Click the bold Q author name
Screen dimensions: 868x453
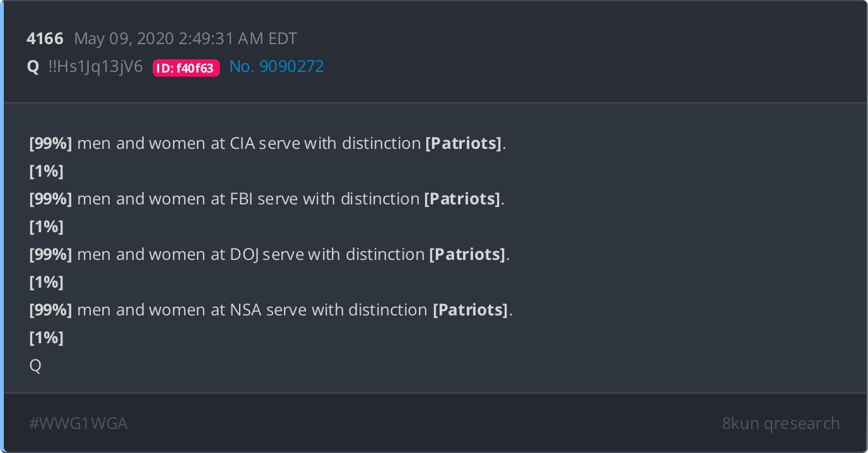click(x=33, y=67)
